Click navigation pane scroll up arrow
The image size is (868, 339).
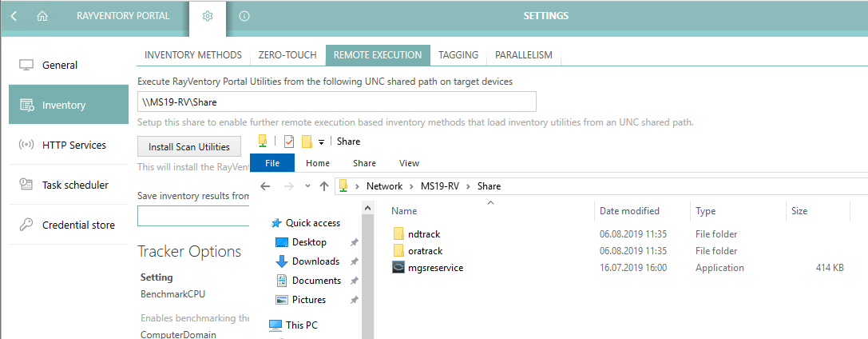click(367, 208)
